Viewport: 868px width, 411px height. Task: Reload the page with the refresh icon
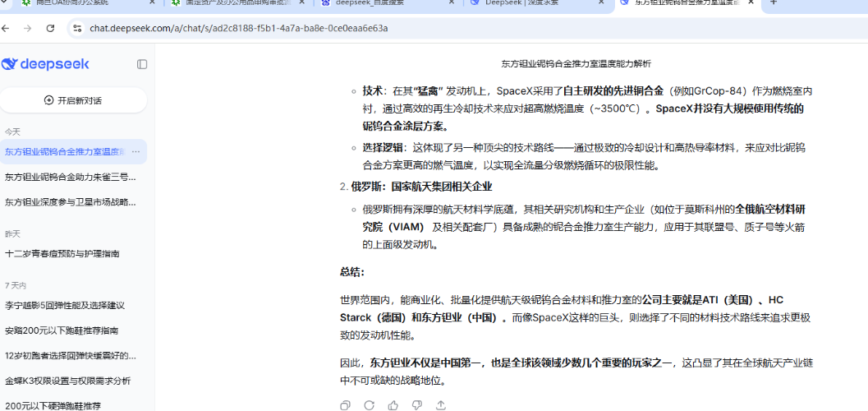(x=50, y=28)
